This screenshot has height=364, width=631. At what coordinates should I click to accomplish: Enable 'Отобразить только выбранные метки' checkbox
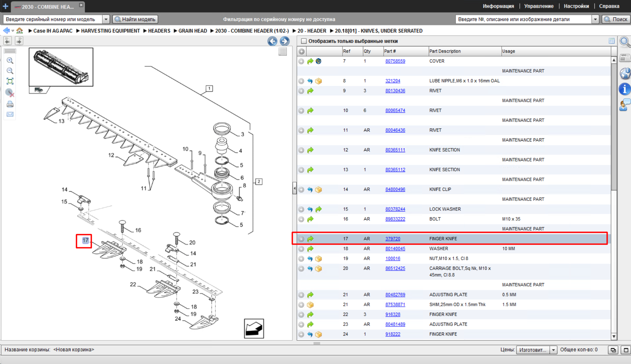tap(304, 41)
